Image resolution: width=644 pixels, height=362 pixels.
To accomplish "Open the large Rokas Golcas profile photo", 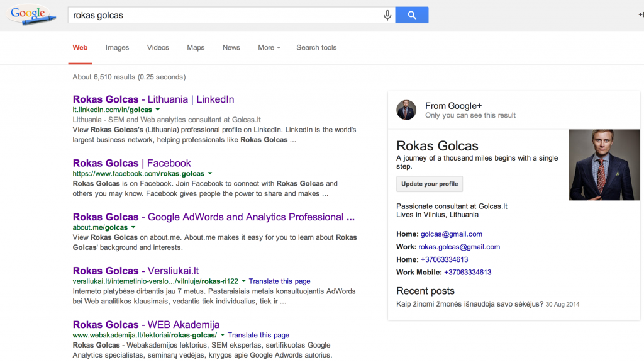I will [604, 165].
